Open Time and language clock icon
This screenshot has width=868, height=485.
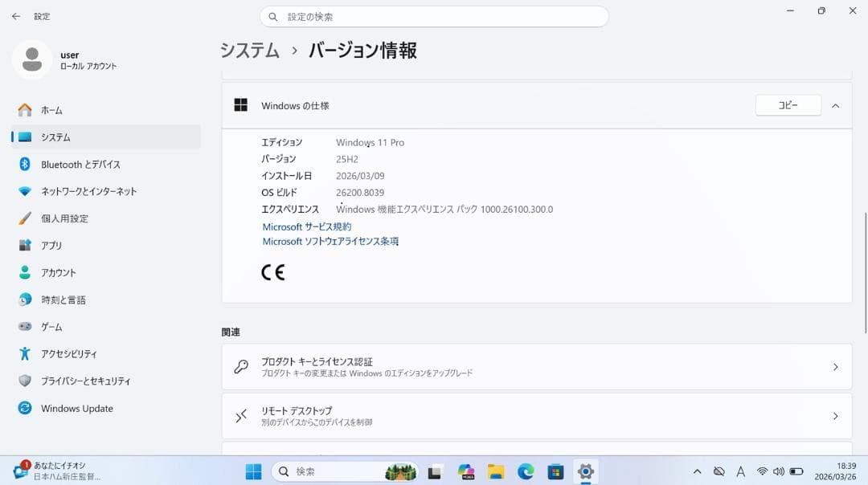click(x=25, y=300)
